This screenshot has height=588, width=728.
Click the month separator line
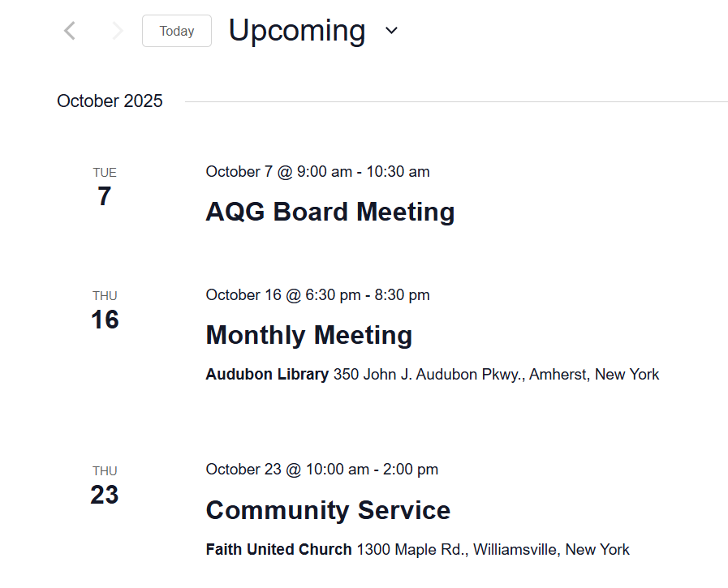tap(454, 102)
